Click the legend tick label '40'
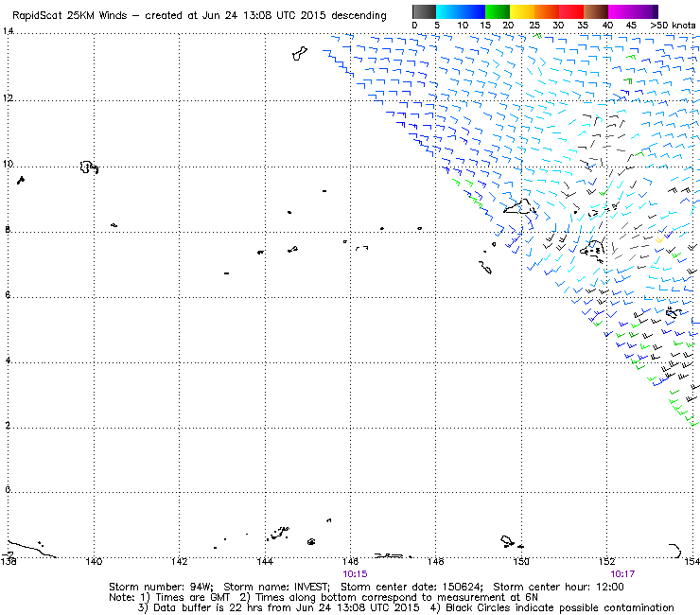Viewport: 700px width, 615px height. point(607,26)
